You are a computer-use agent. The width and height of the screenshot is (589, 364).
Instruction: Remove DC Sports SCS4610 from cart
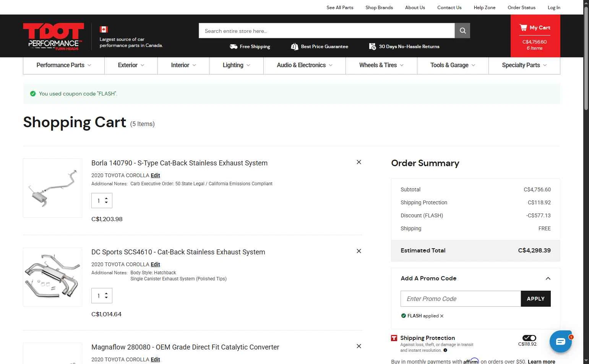(x=359, y=251)
